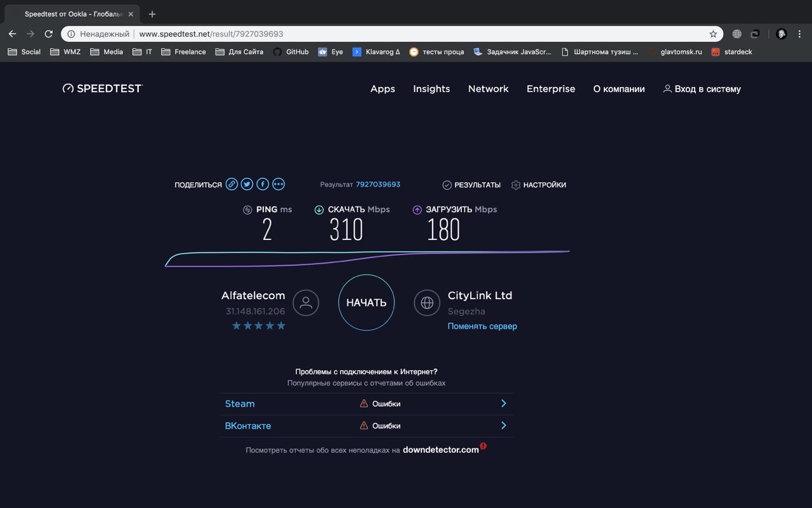Open the Для Сайта bookmarks folder
The width and height of the screenshot is (812, 508).
240,52
